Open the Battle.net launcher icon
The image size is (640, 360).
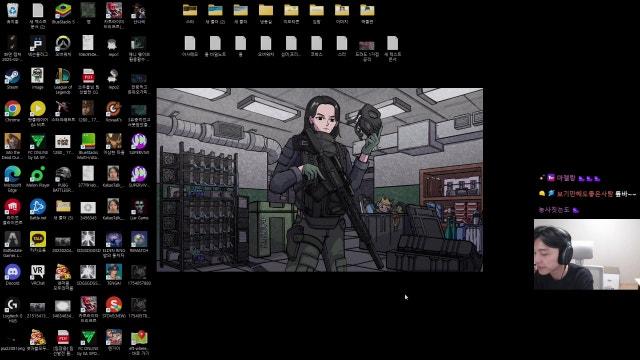pyautogui.click(x=38, y=209)
